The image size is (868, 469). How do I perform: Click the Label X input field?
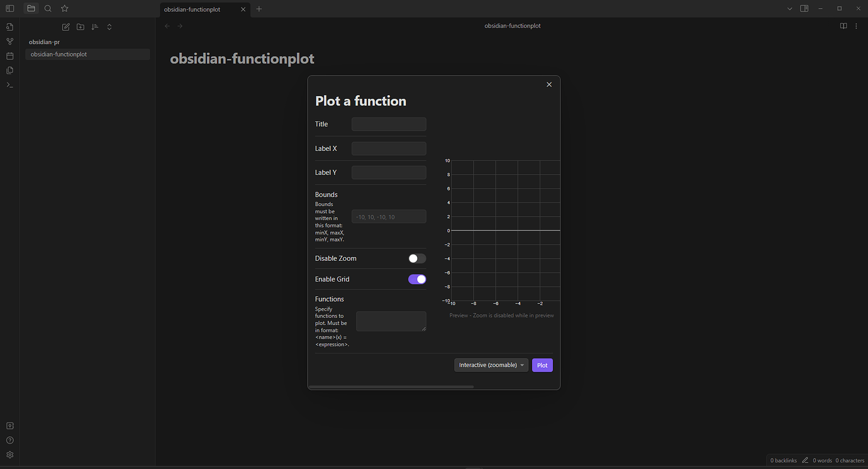pos(389,148)
